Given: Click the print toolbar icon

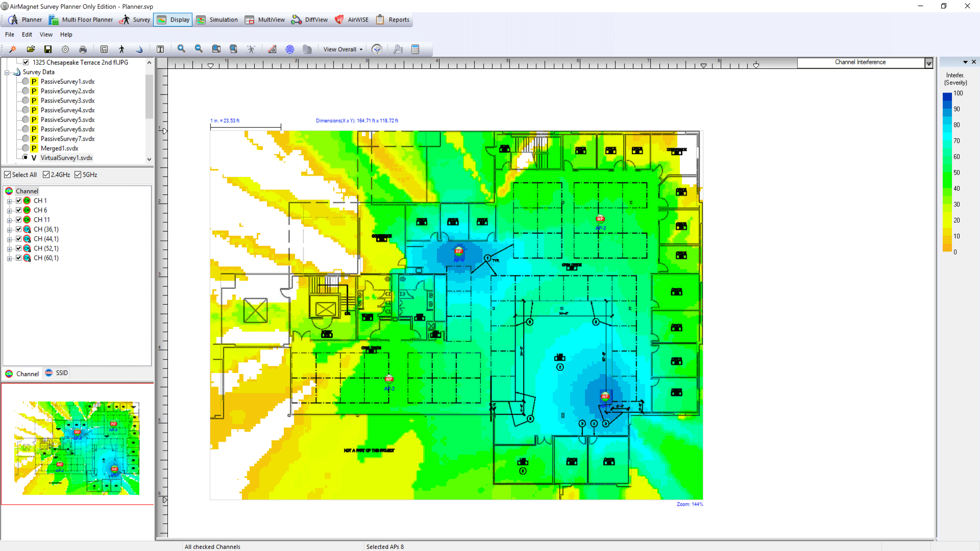Looking at the screenshot, I should coord(83,49).
